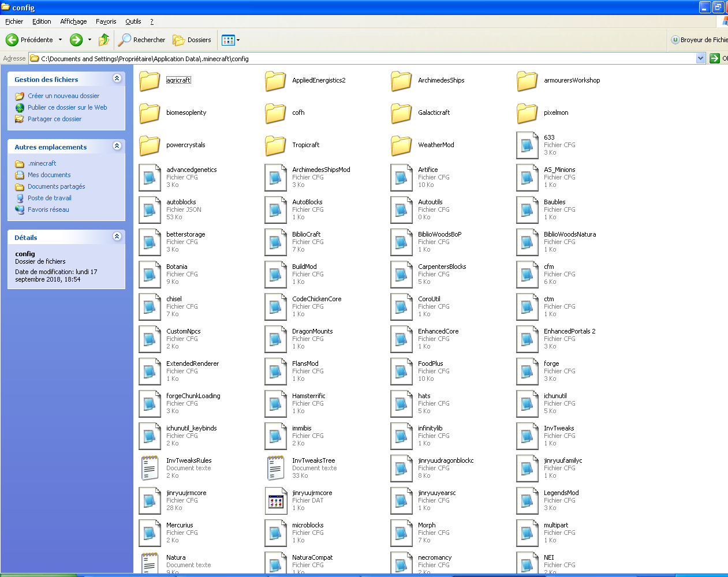This screenshot has width=728, height=577.
Task: Select the Tropicraft folder icon
Action: (x=275, y=145)
